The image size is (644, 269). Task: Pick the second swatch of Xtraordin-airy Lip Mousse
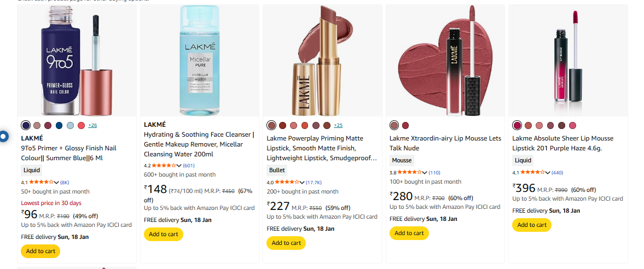pos(405,125)
